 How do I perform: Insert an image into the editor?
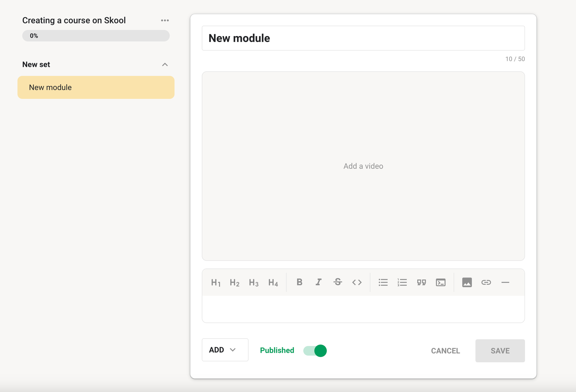[467, 282]
